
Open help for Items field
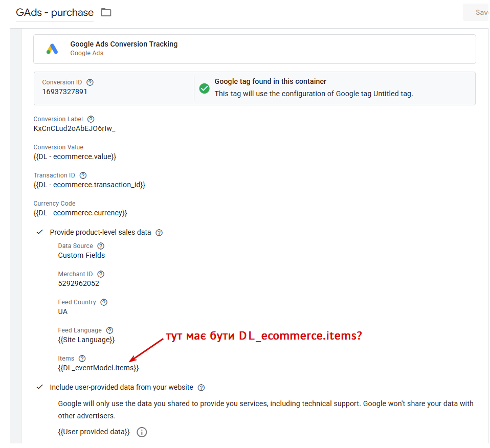tap(82, 359)
